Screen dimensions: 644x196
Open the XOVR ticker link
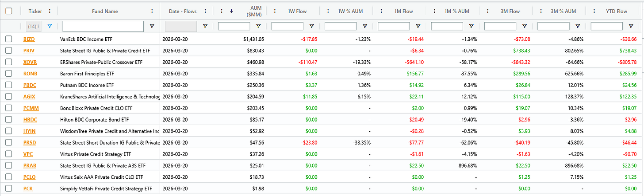point(30,62)
